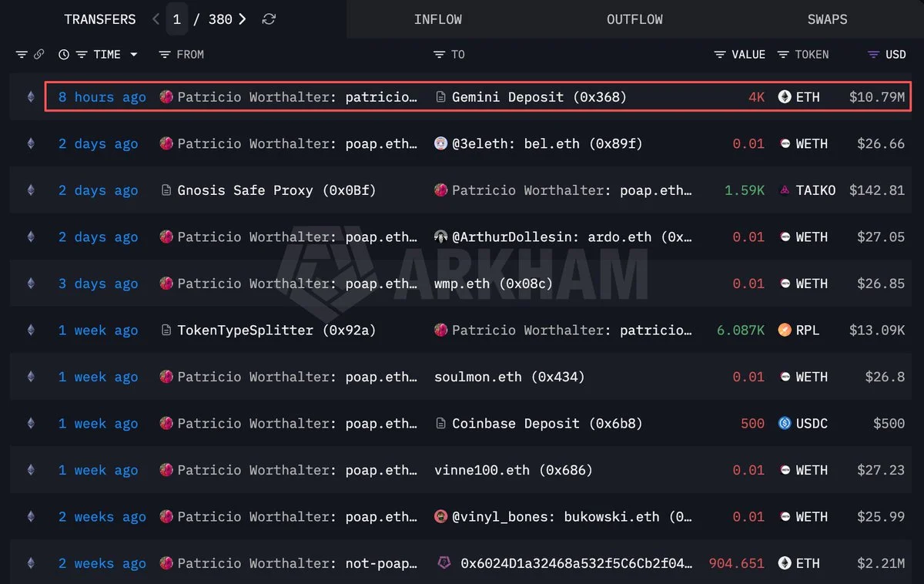Open TIME column sort dropdown arrow

pos(134,55)
